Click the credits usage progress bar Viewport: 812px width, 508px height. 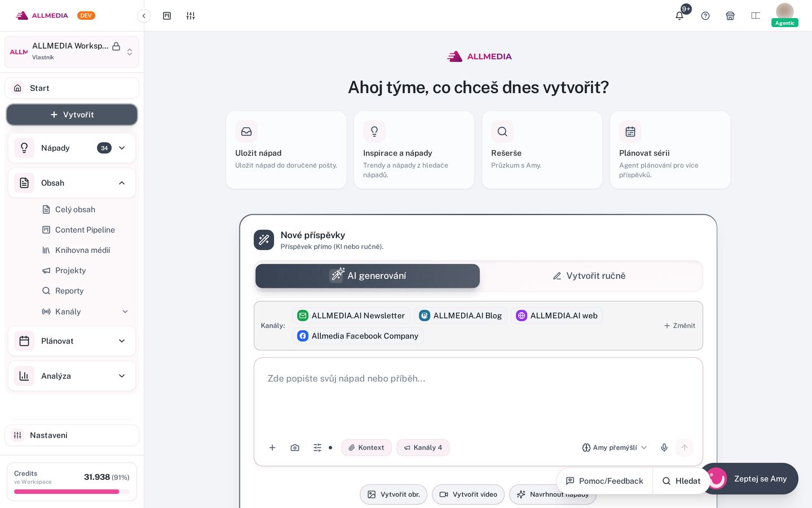coord(72,492)
